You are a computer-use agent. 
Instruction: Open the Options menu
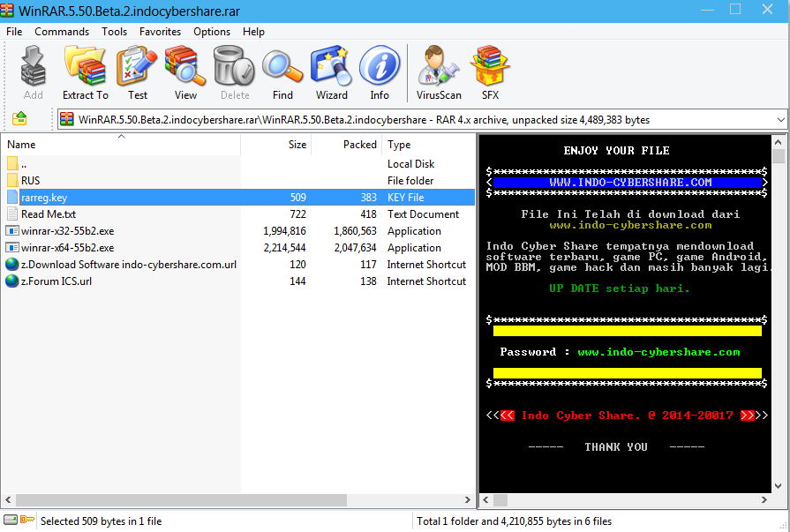[x=212, y=31]
